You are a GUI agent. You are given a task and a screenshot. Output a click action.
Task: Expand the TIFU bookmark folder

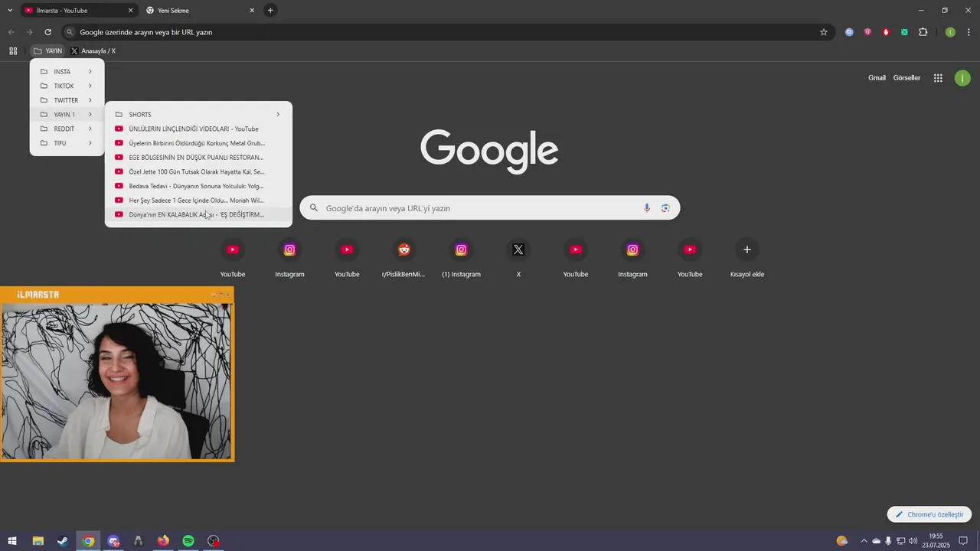(x=67, y=143)
